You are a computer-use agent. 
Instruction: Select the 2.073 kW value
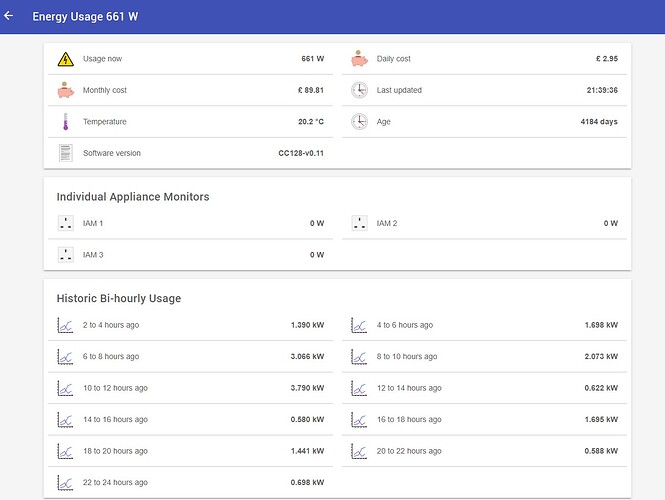pyautogui.click(x=601, y=357)
